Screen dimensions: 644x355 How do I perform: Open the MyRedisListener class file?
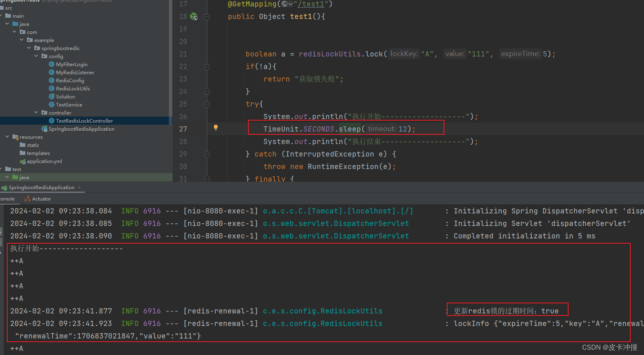(75, 73)
